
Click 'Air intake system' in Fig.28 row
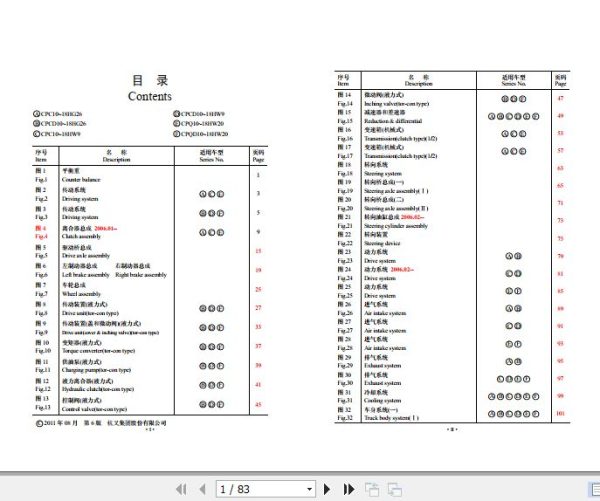385,348
